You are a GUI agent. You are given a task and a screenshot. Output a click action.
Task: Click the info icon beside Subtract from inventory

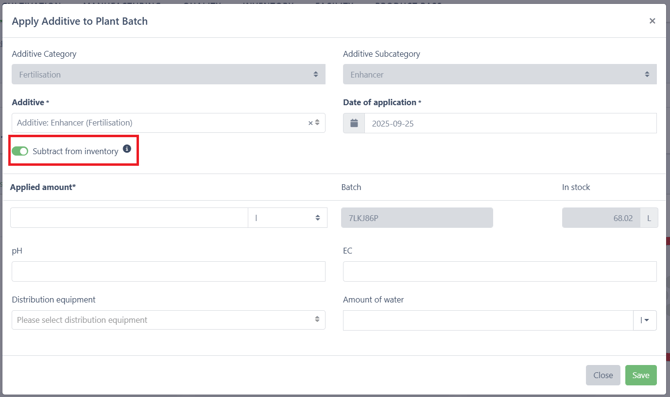point(127,149)
